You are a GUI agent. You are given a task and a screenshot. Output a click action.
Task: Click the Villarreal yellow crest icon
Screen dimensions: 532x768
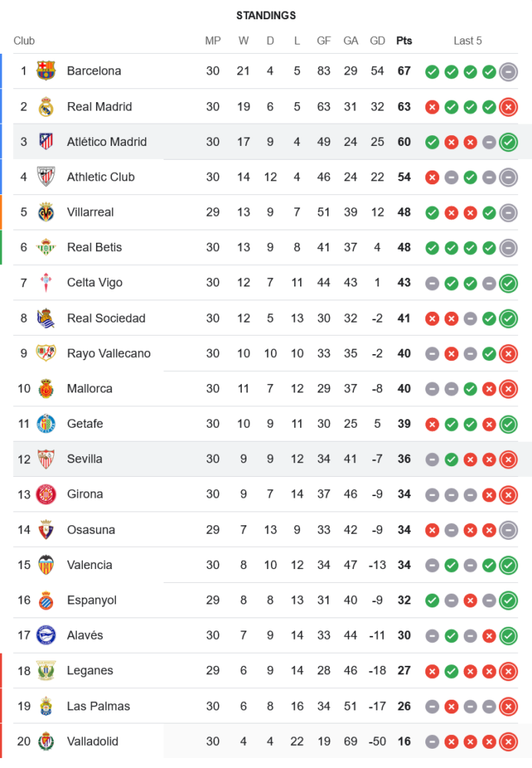46,212
